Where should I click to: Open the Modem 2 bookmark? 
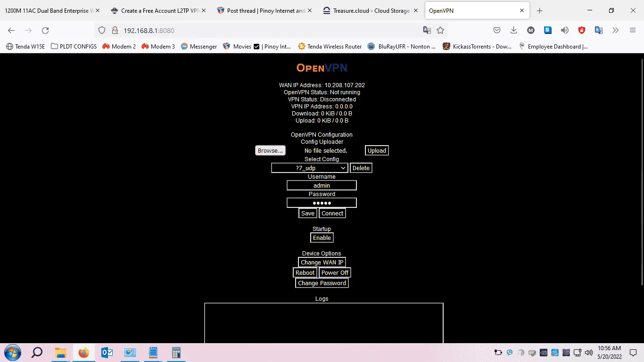click(119, 47)
